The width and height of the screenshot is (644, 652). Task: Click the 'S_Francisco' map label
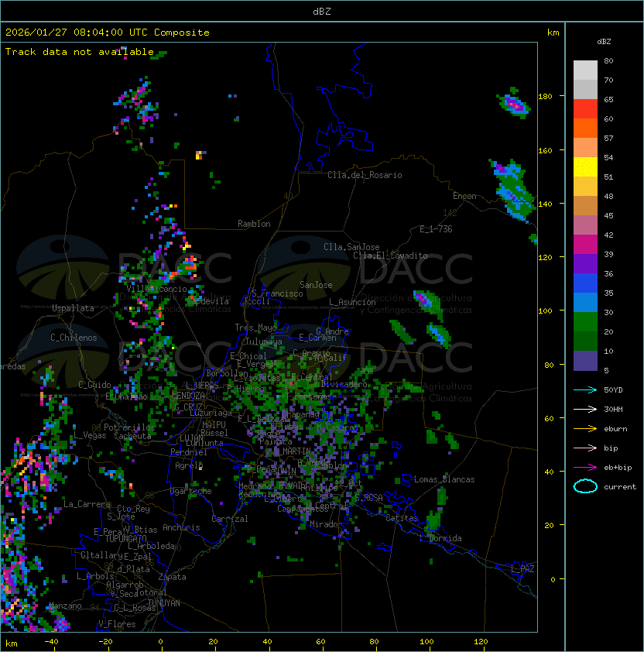277,294
